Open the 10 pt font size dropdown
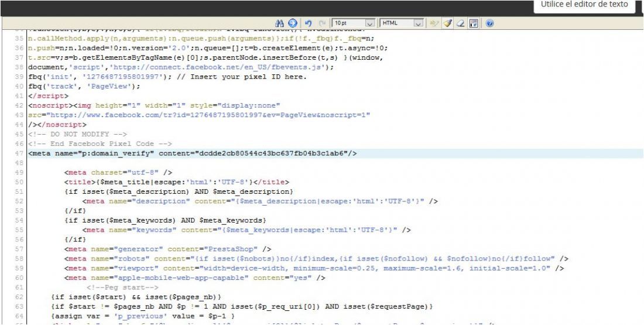Image resolution: width=644 pixels, height=325 pixels. (x=354, y=23)
